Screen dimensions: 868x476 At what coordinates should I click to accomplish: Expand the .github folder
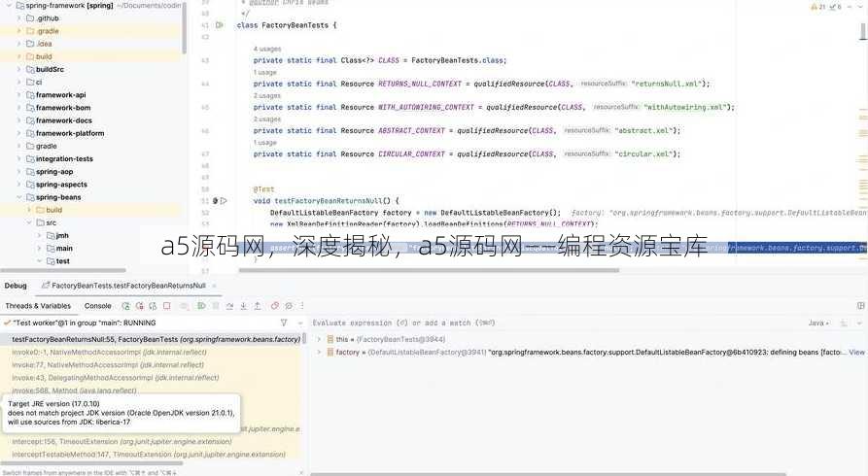(x=18, y=18)
